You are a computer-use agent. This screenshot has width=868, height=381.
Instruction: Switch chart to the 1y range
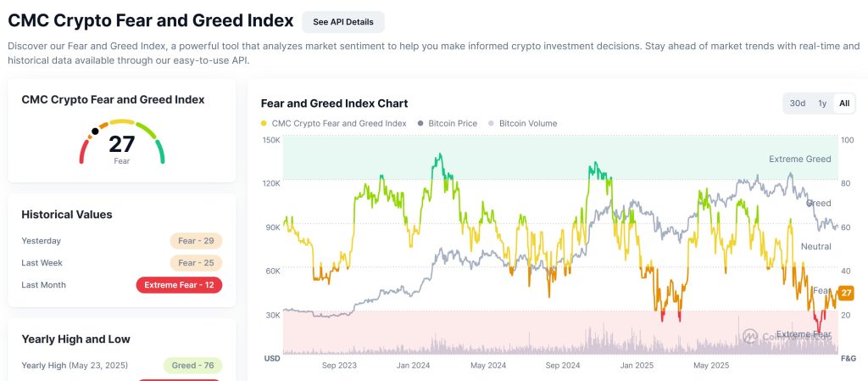pyautogui.click(x=821, y=104)
